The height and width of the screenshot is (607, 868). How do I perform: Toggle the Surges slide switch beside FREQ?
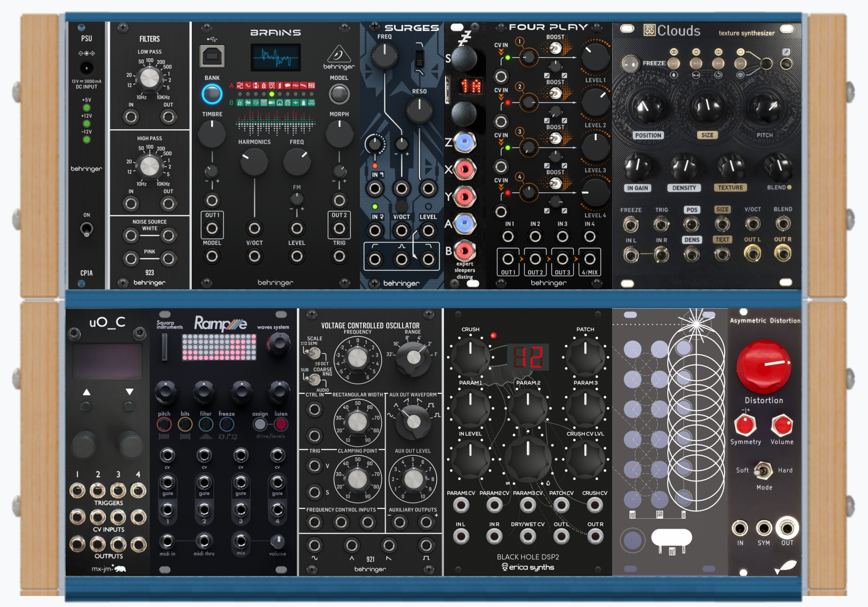[x=419, y=58]
